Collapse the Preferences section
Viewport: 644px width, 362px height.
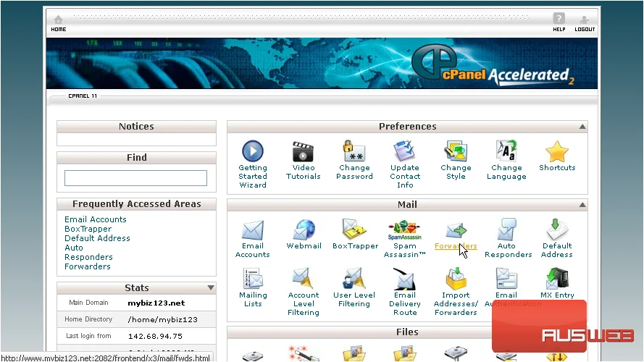582,127
